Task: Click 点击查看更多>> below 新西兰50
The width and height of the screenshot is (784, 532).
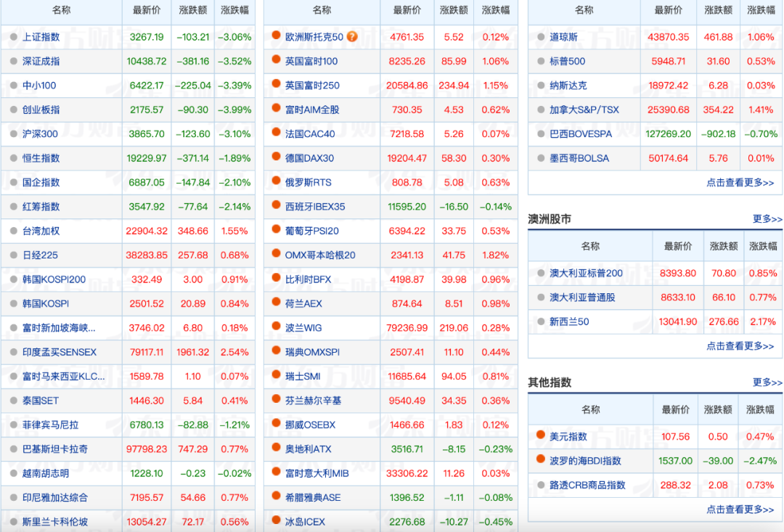Action: tap(740, 346)
